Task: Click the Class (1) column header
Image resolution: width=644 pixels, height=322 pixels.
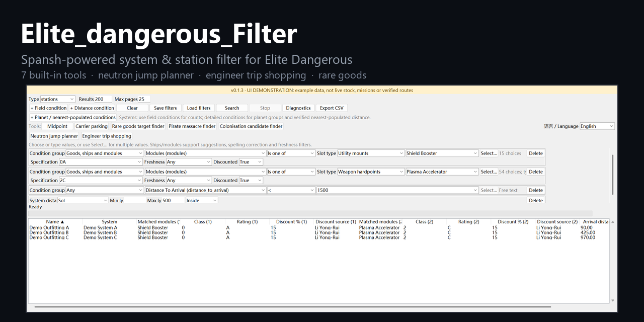Action: (203, 221)
